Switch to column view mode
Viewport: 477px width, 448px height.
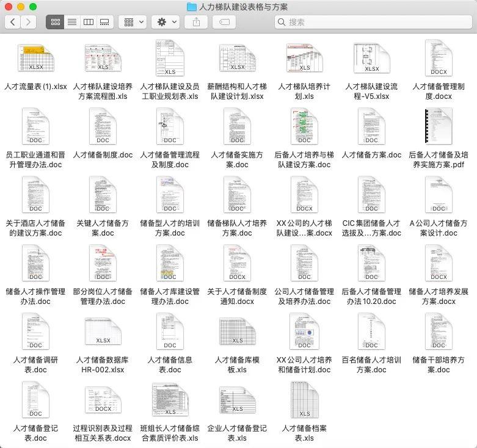(88, 22)
